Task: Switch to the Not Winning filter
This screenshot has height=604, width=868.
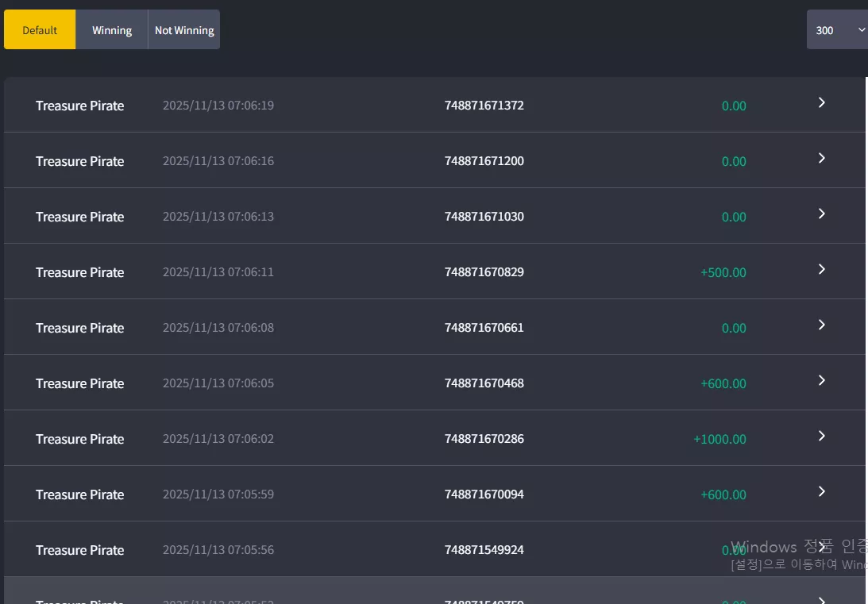Action: [184, 30]
